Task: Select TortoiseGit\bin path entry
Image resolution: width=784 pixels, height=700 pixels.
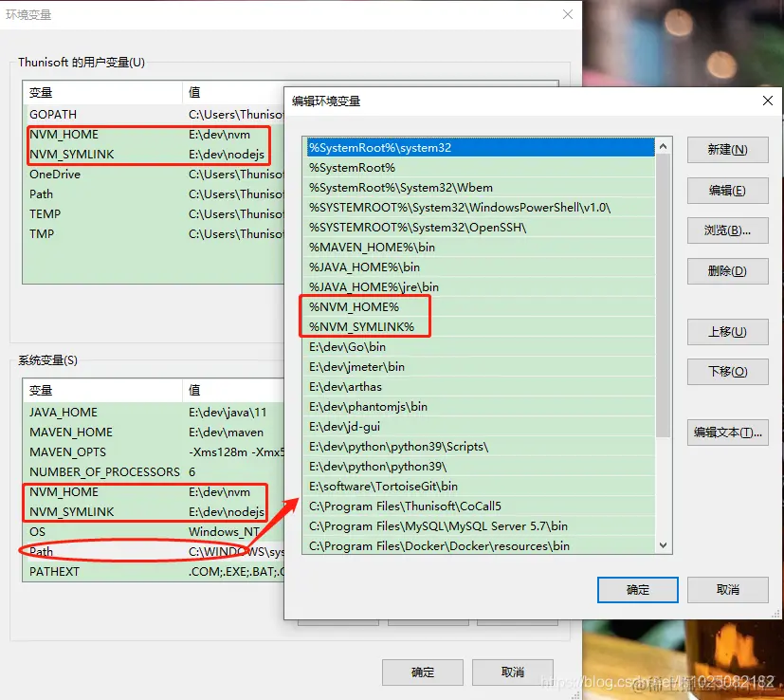Action: point(479,487)
